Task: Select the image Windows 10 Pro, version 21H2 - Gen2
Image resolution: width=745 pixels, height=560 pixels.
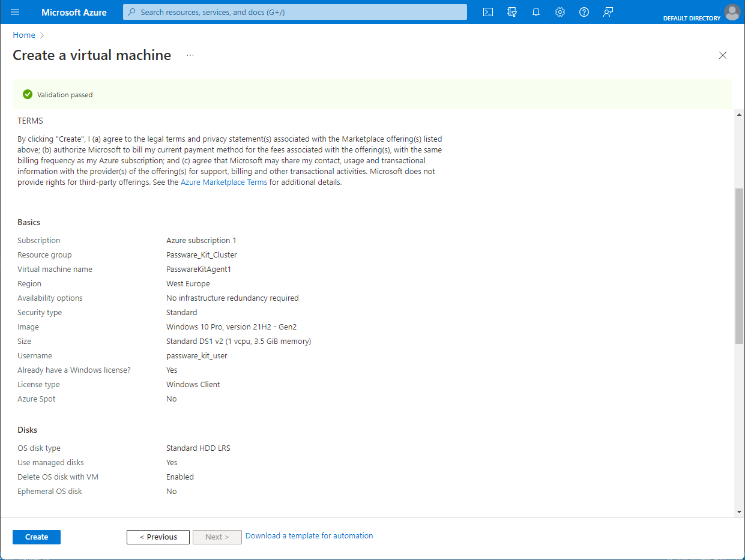Action: pyautogui.click(x=232, y=327)
